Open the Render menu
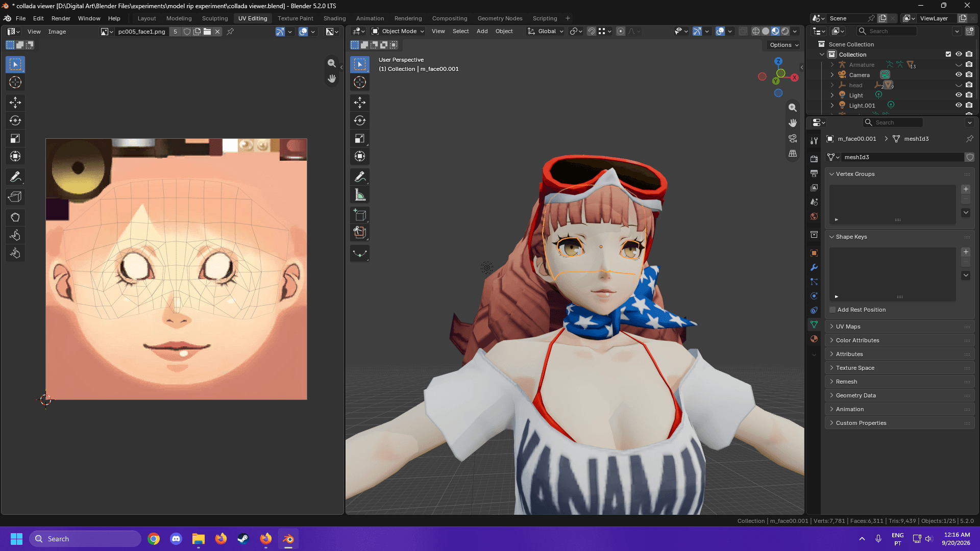This screenshot has width=980, height=551. [61, 18]
